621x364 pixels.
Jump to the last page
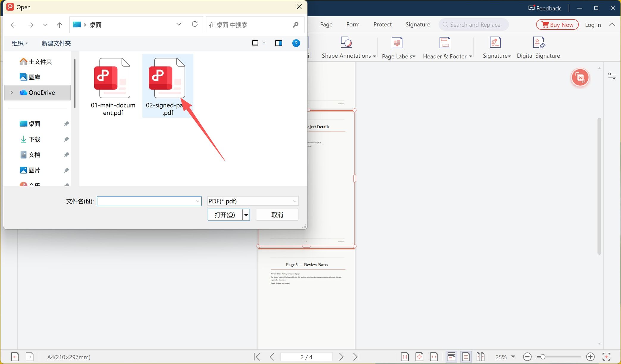coord(356,357)
